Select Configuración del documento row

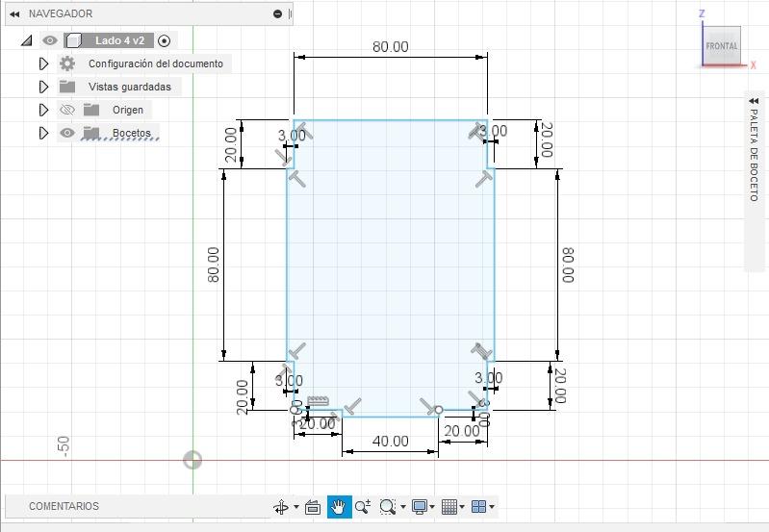tap(144, 63)
